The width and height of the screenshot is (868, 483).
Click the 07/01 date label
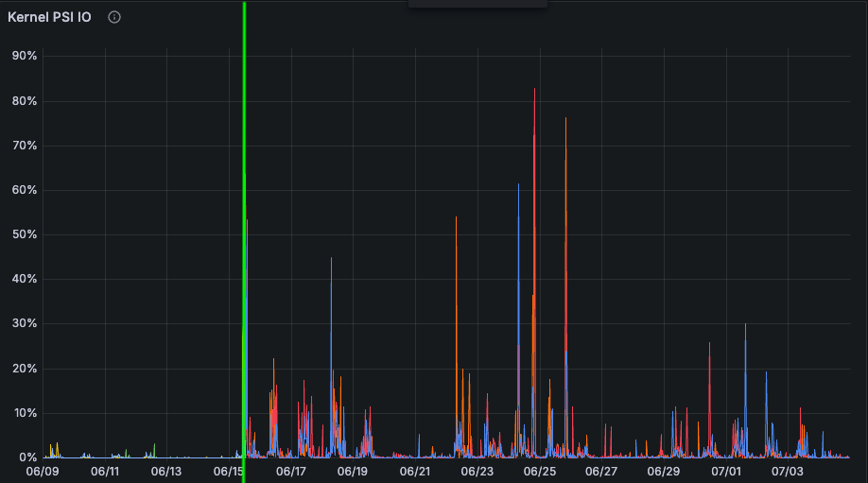[x=726, y=472]
